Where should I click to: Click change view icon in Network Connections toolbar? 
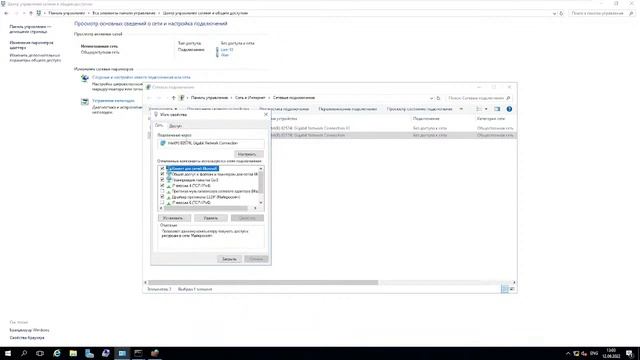(479, 109)
